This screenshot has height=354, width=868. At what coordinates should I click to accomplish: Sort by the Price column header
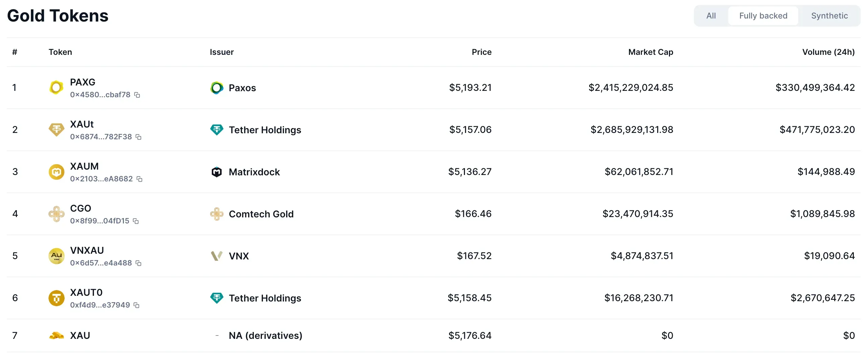[481, 52]
